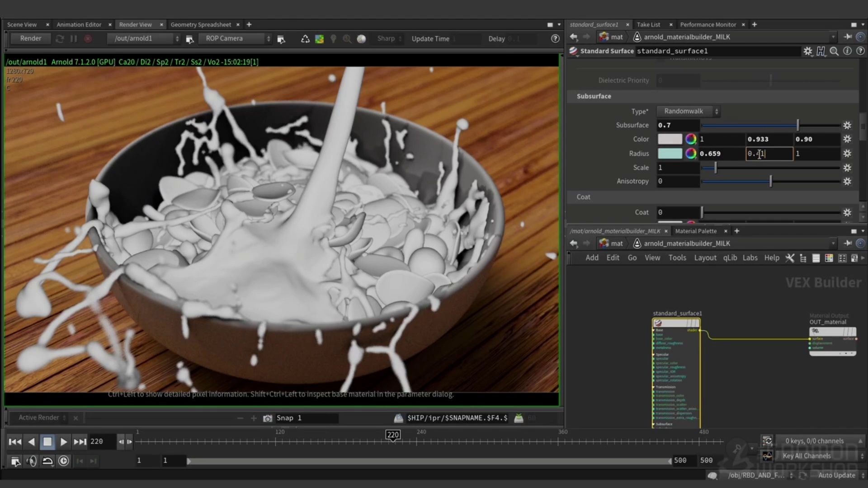Screen dimensions: 868x488
Task: Take a render snapshot with camera icon
Action: point(268,418)
